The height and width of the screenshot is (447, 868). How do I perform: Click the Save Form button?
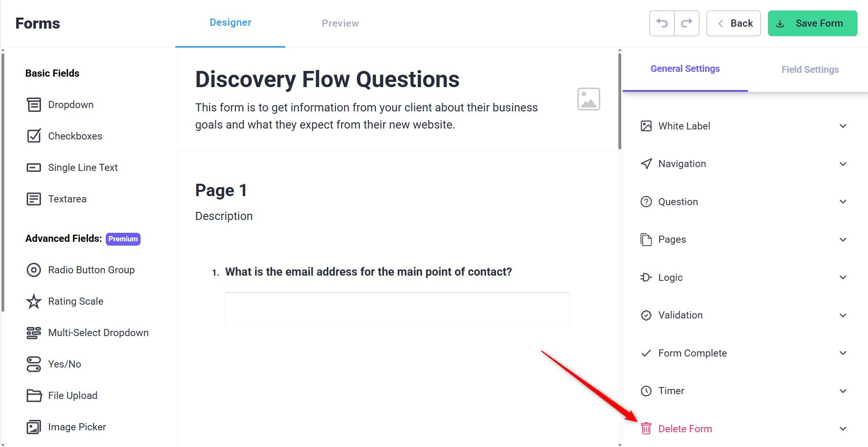[x=812, y=23]
